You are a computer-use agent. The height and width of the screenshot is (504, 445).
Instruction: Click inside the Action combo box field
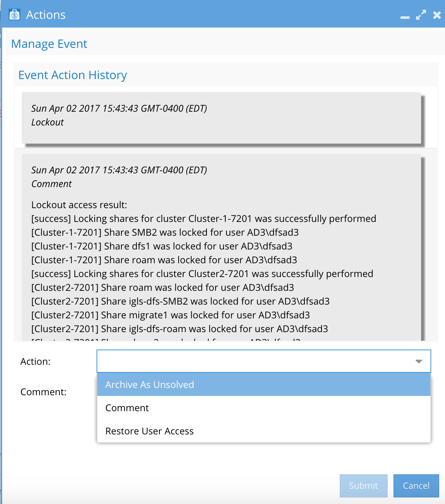click(x=264, y=361)
